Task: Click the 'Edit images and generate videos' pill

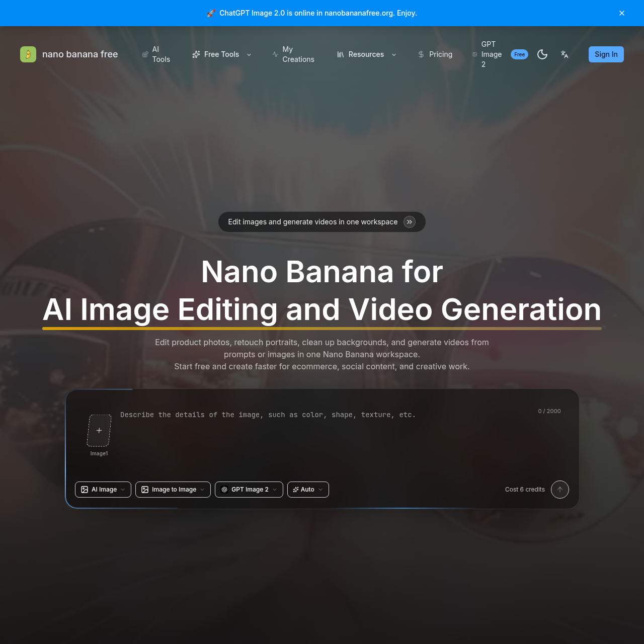Action: click(322, 222)
